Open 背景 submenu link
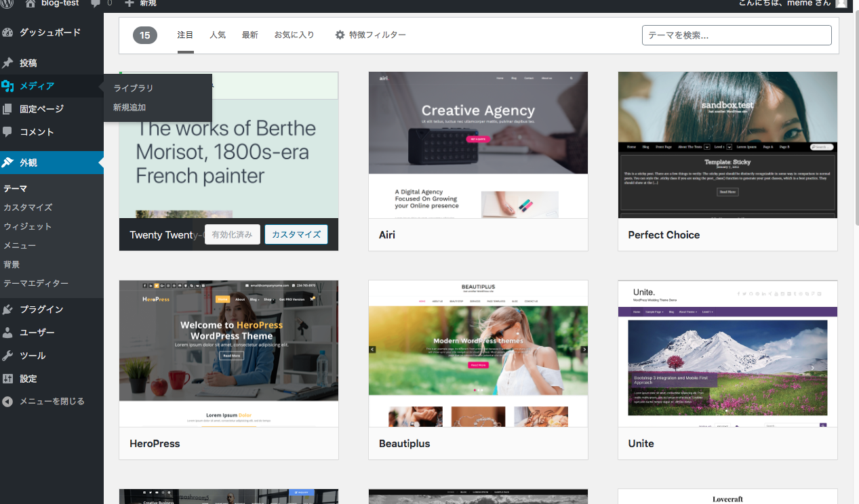This screenshot has width=859, height=504. pyautogui.click(x=12, y=264)
